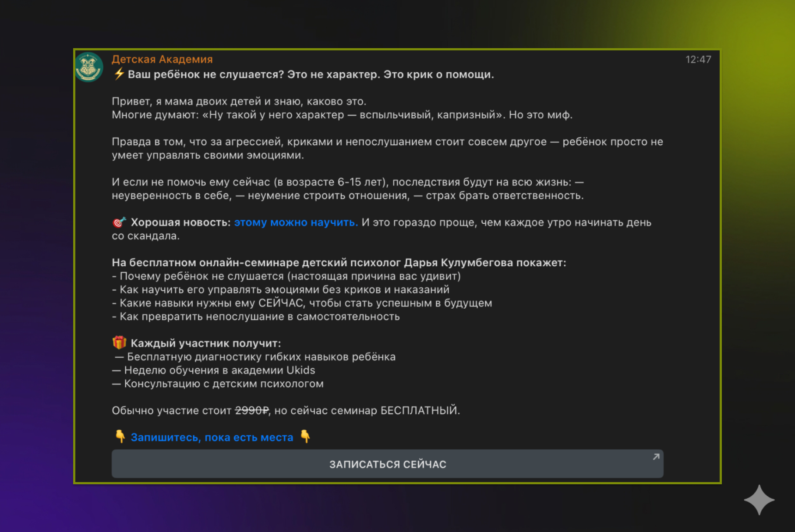Click the "Консультацию с детским психологом" line
This screenshot has width=795, height=532.
(x=223, y=384)
